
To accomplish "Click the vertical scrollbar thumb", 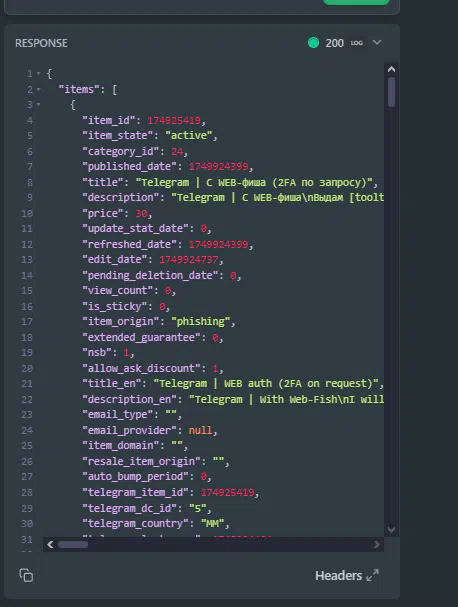I will (x=391, y=92).
